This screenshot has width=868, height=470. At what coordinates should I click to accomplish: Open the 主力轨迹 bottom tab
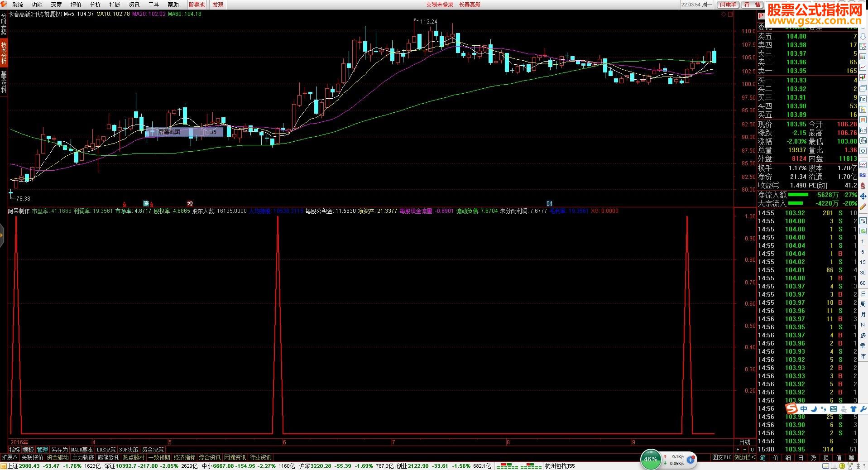coord(83,457)
